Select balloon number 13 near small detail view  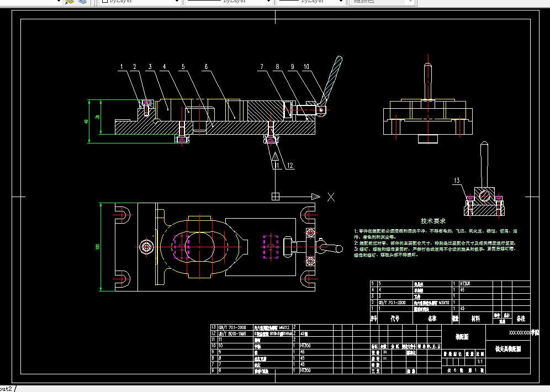(457, 181)
